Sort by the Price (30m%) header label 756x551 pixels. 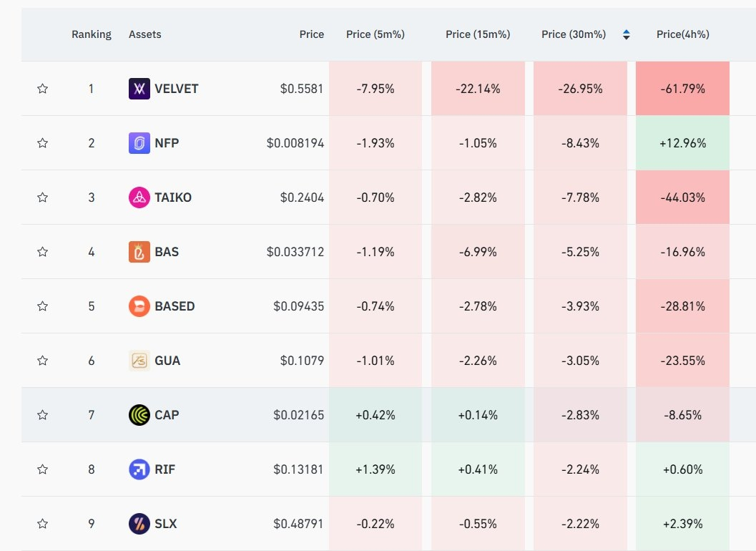pyautogui.click(x=574, y=35)
